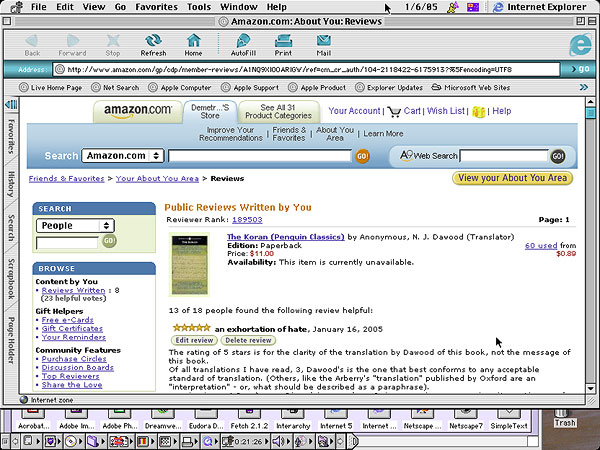Click View your About You Area button
The width and height of the screenshot is (600, 450).
tap(512, 178)
